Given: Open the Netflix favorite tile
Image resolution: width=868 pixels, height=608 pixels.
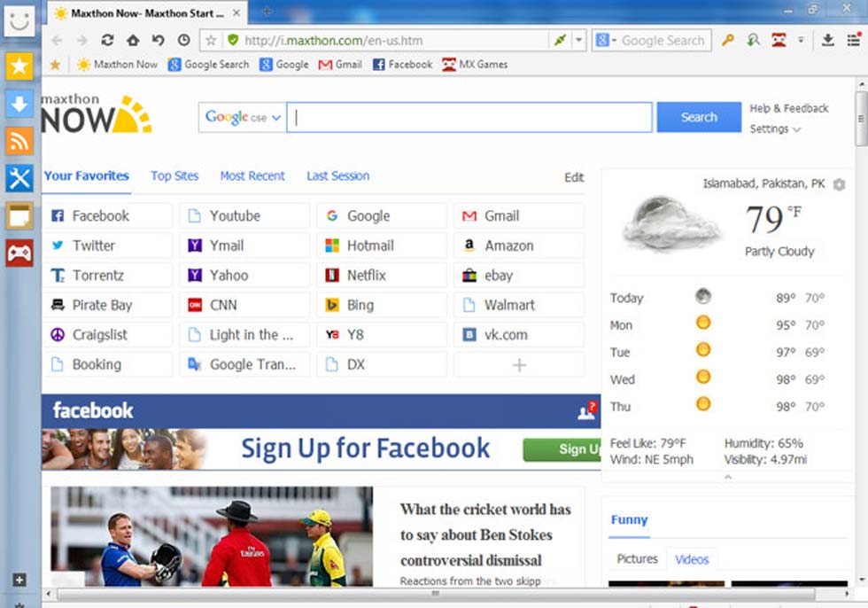Looking at the screenshot, I should pos(382,276).
